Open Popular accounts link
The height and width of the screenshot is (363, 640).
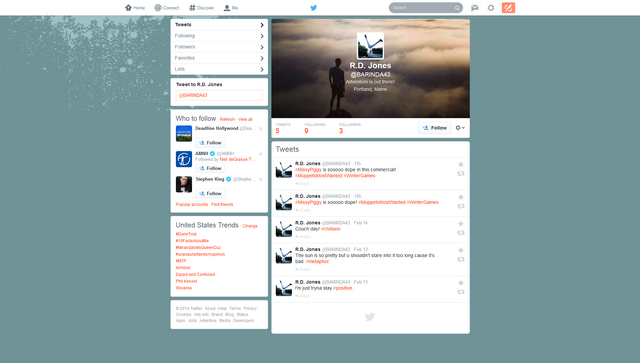[x=192, y=205]
